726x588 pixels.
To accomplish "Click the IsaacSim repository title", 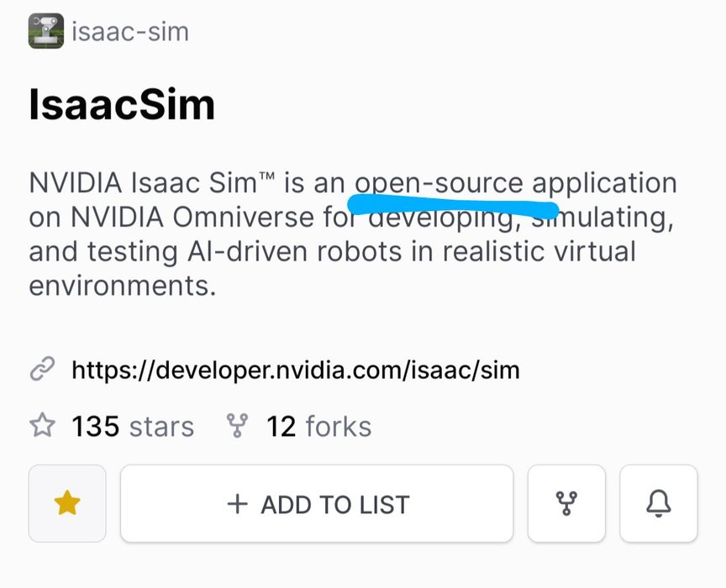I will pyautogui.click(x=122, y=106).
